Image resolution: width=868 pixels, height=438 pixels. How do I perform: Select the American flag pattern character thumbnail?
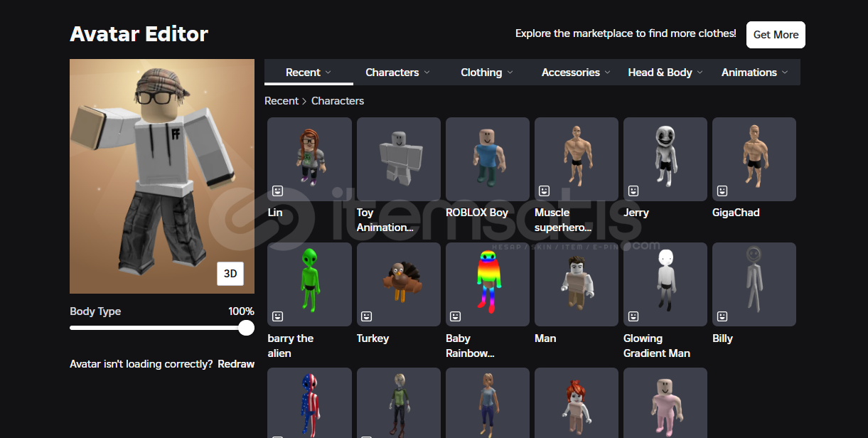(x=309, y=402)
